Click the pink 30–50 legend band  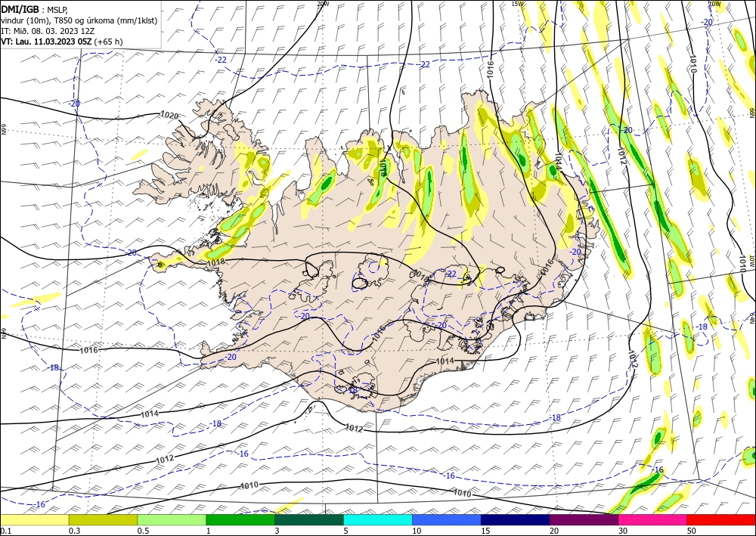(x=653, y=519)
